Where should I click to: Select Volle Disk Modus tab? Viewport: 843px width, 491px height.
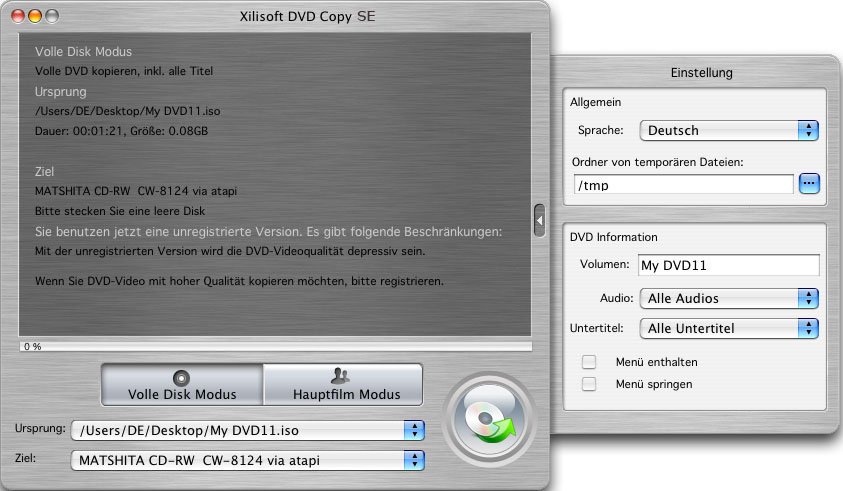tap(182, 385)
